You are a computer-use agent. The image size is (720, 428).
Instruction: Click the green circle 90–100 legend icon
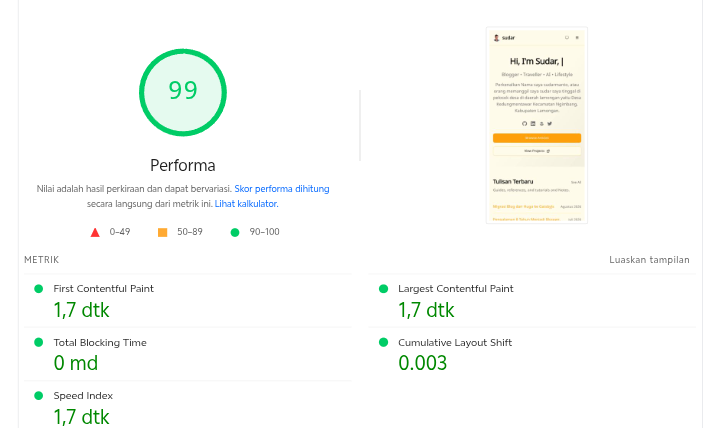(x=235, y=232)
